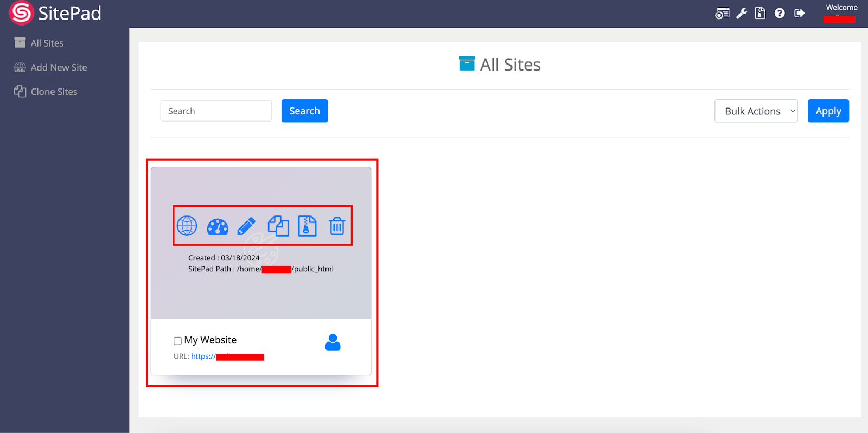This screenshot has width=868, height=433.
Task: Open the site via the globe icon
Action: click(187, 226)
